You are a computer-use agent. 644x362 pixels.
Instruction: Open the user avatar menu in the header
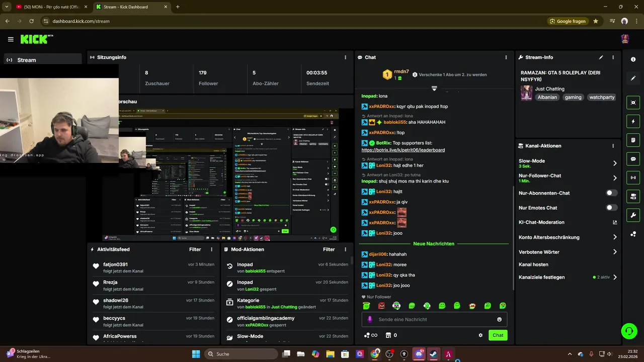[625, 39]
